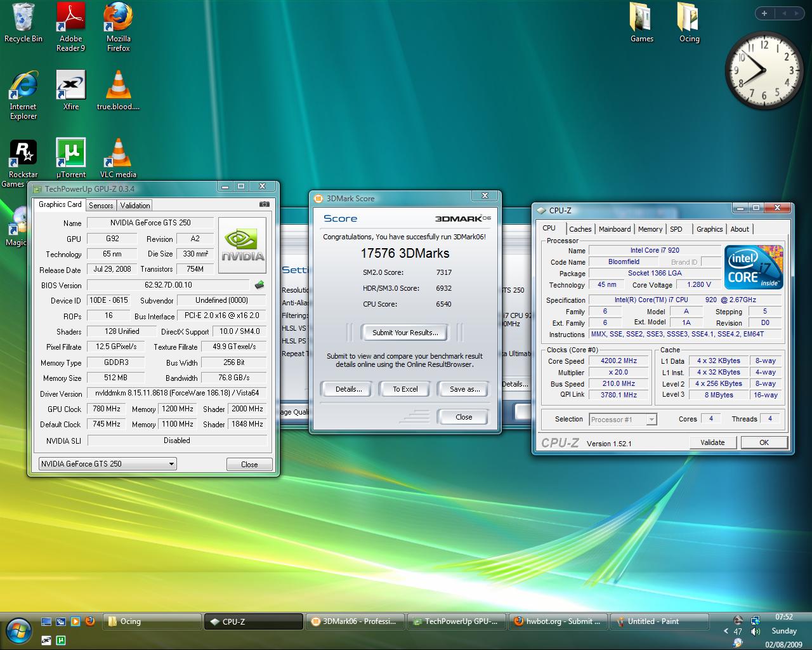Open the Memory tab in CPU-Z

click(x=650, y=229)
